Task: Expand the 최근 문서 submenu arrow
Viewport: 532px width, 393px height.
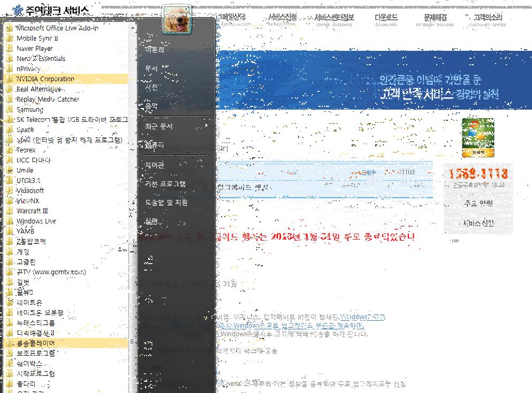Action: (206, 126)
